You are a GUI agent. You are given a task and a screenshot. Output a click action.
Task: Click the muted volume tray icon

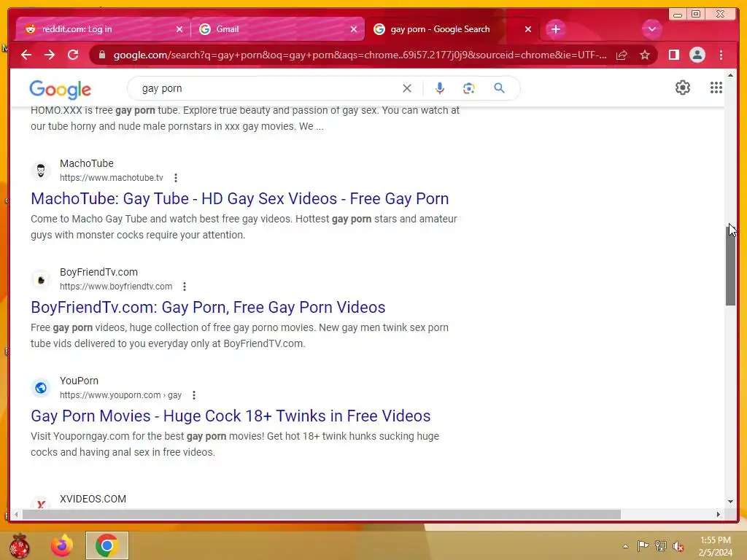[x=678, y=546]
